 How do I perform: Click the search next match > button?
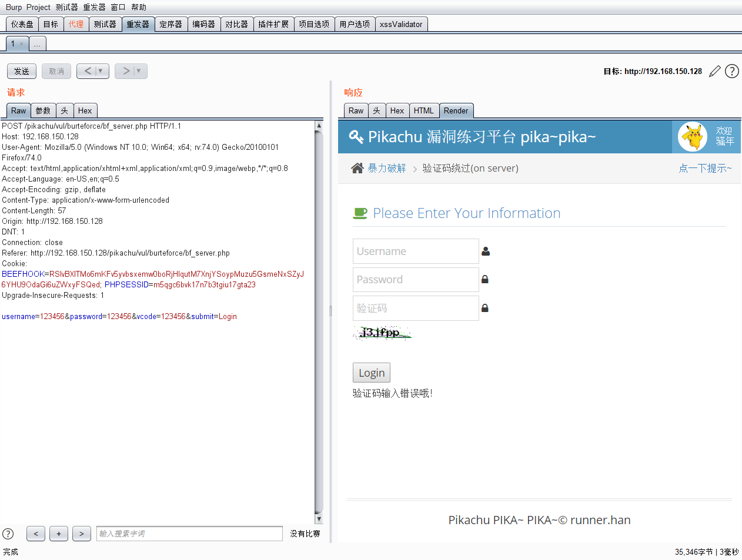tap(82, 534)
